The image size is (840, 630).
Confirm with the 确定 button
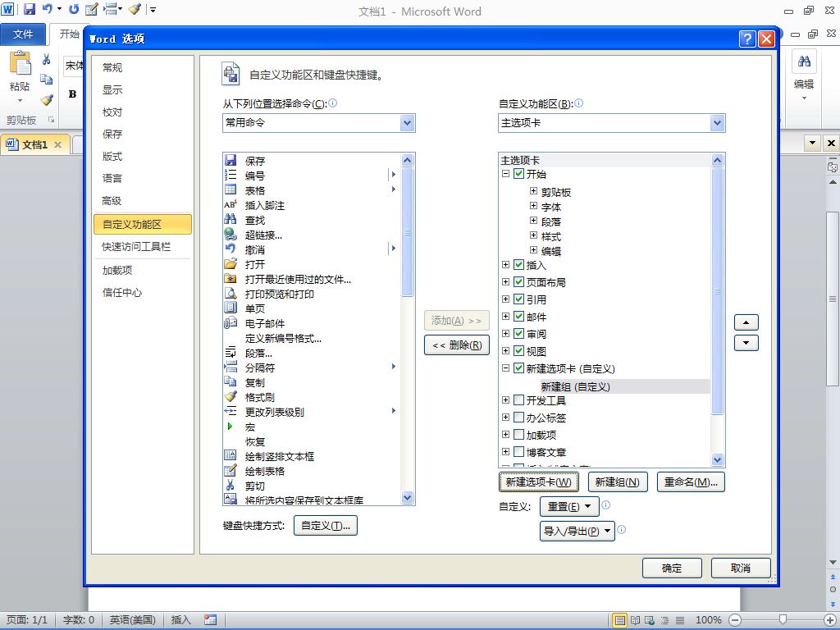click(x=672, y=568)
